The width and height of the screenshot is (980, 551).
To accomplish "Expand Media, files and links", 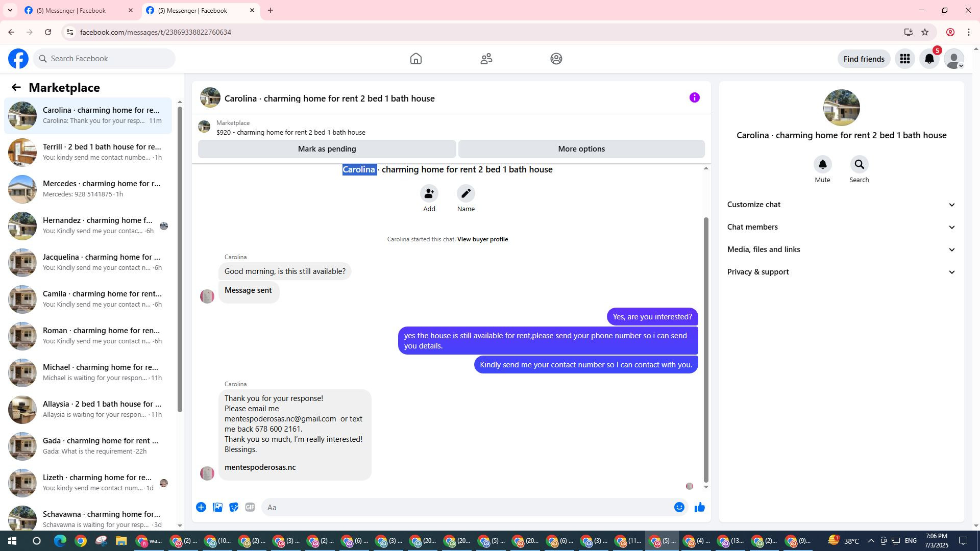I will pos(841,249).
